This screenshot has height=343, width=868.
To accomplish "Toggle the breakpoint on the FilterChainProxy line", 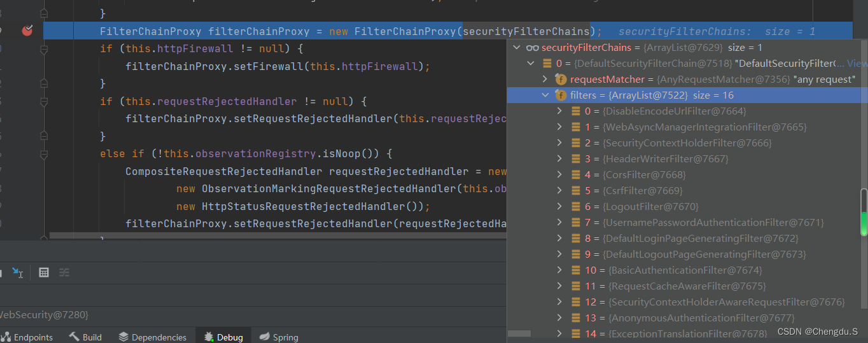I will pyautogui.click(x=27, y=31).
